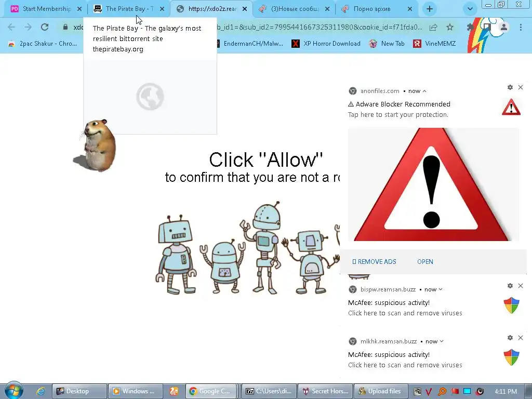Open settings gear of anonfiles.com notification
Image resolution: width=532 pixels, height=399 pixels.
pos(510,87)
